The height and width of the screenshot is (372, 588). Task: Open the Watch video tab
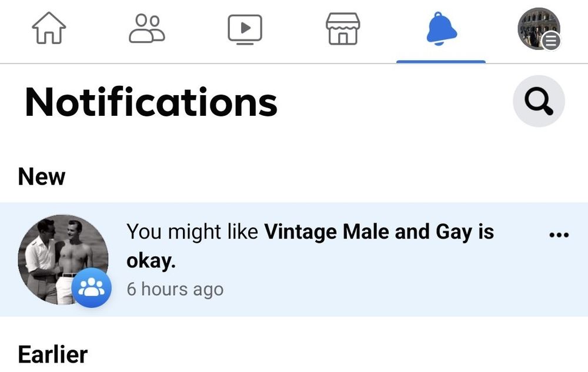click(245, 28)
